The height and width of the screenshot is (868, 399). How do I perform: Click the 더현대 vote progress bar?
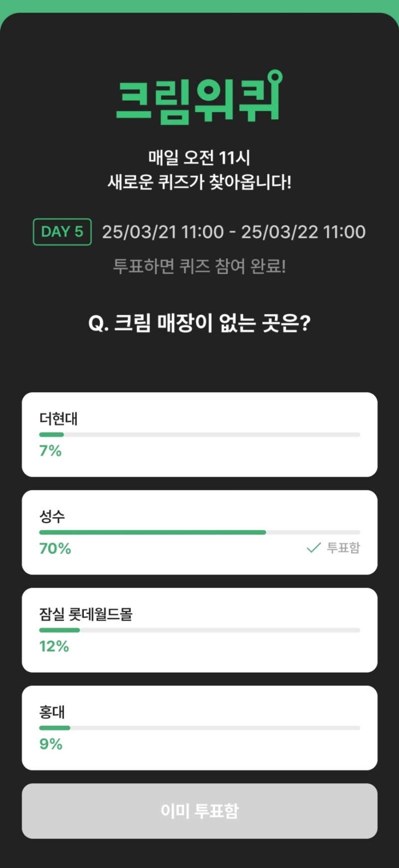pos(199,435)
